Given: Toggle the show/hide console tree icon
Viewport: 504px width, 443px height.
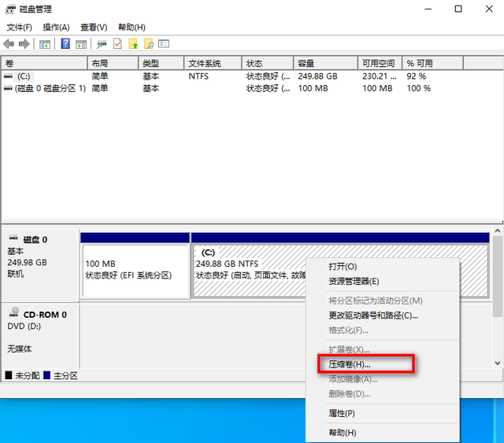Looking at the screenshot, I should (45, 44).
